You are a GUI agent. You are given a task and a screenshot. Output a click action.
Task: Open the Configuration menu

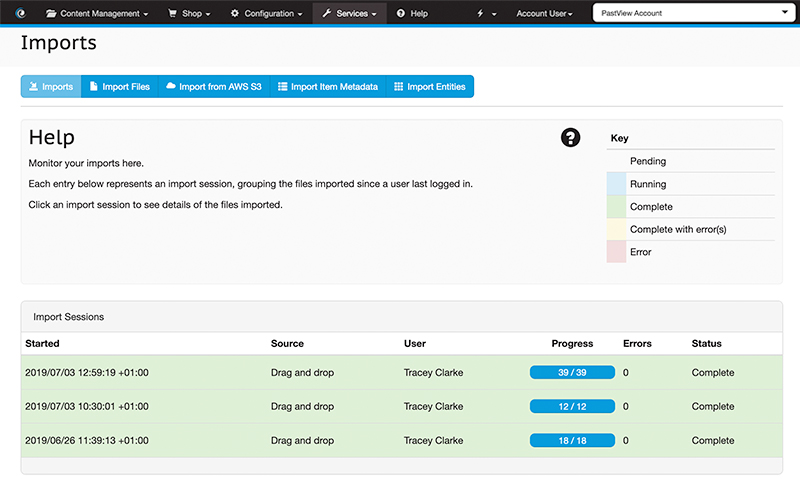point(266,13)
